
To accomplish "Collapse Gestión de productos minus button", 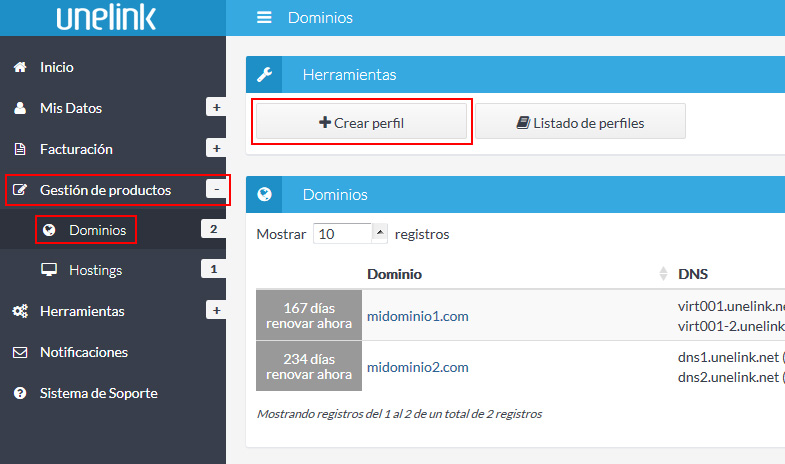I will 215,189.
